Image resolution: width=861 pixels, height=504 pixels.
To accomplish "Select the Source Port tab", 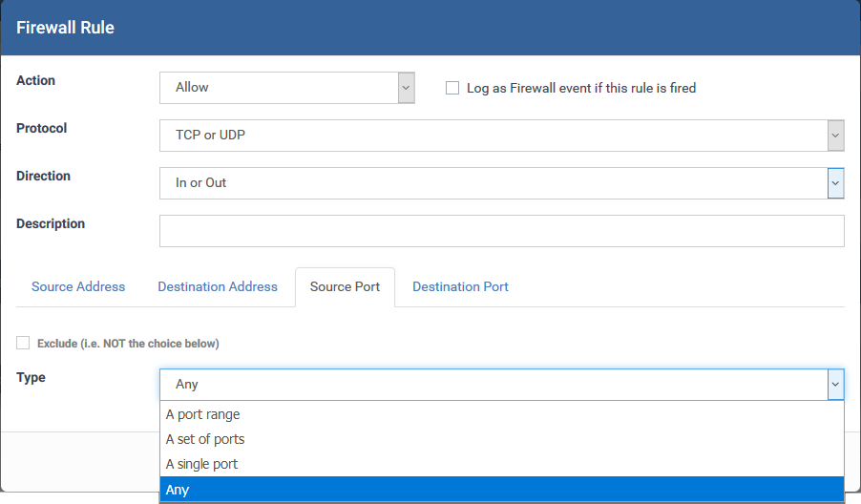I will [345, 286].
